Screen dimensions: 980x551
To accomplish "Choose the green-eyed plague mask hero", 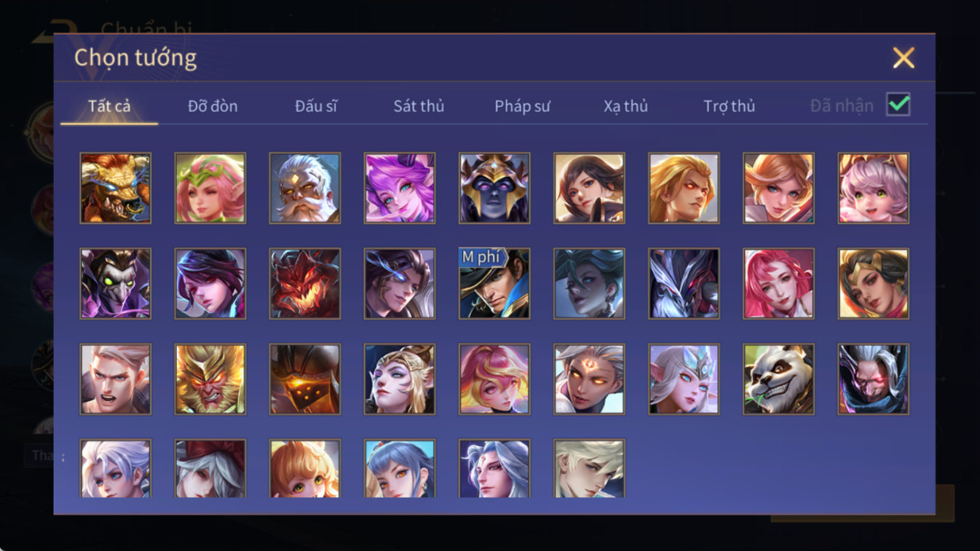I will (x=116, y=283).
